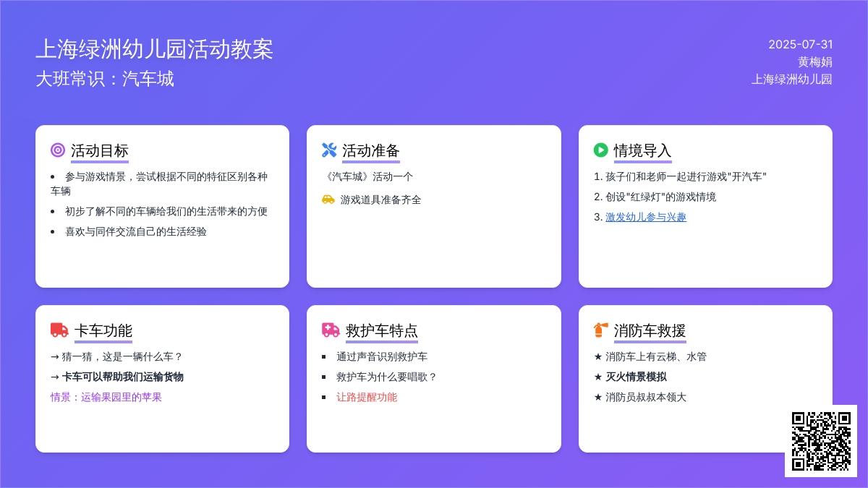Click the red truck icon beside 卡车功能
Image resolution: width=868 pixels, height=488 pixels.
coord(59,330)
